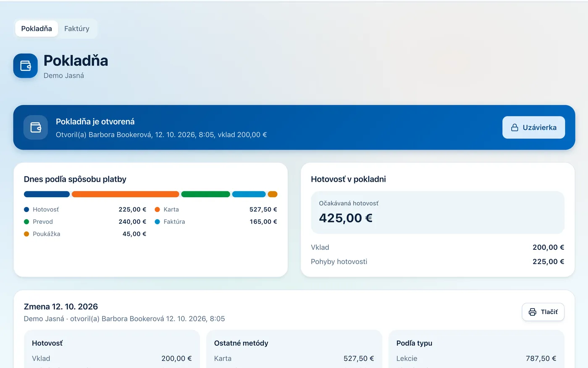588x368 pixels.
Task: Click the orange Karta bar segment
Action: [126, 194]
